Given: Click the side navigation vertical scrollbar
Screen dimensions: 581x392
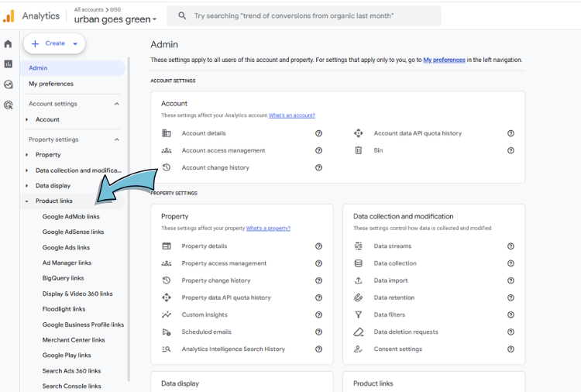Looking at the screenshot, I should coord(129,218).
